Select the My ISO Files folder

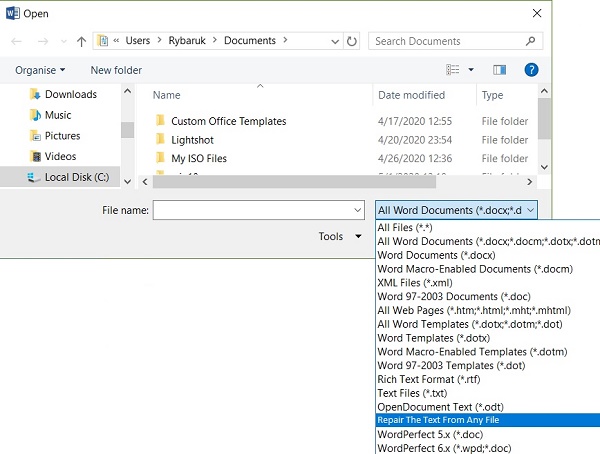[x=199, y=158]
